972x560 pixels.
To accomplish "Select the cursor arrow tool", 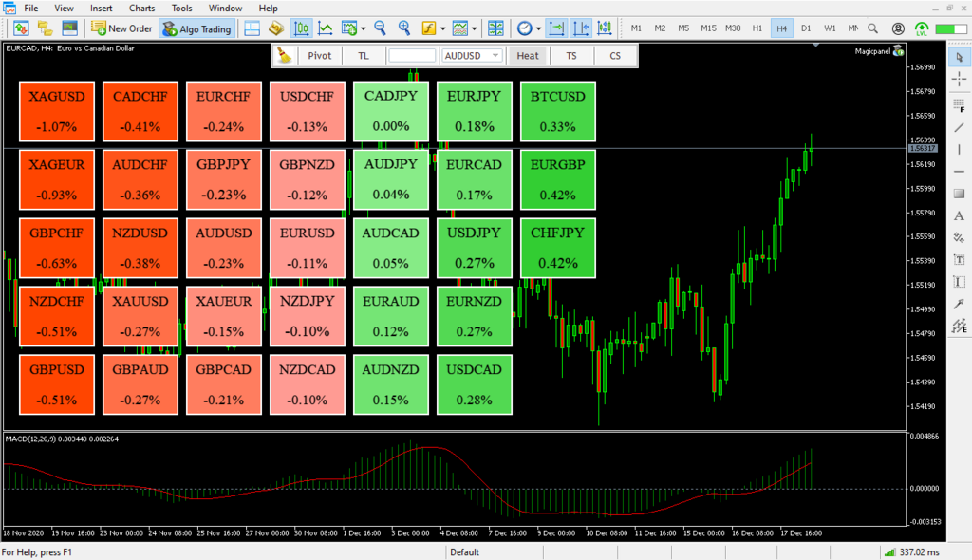I will [x=959, y=57].
